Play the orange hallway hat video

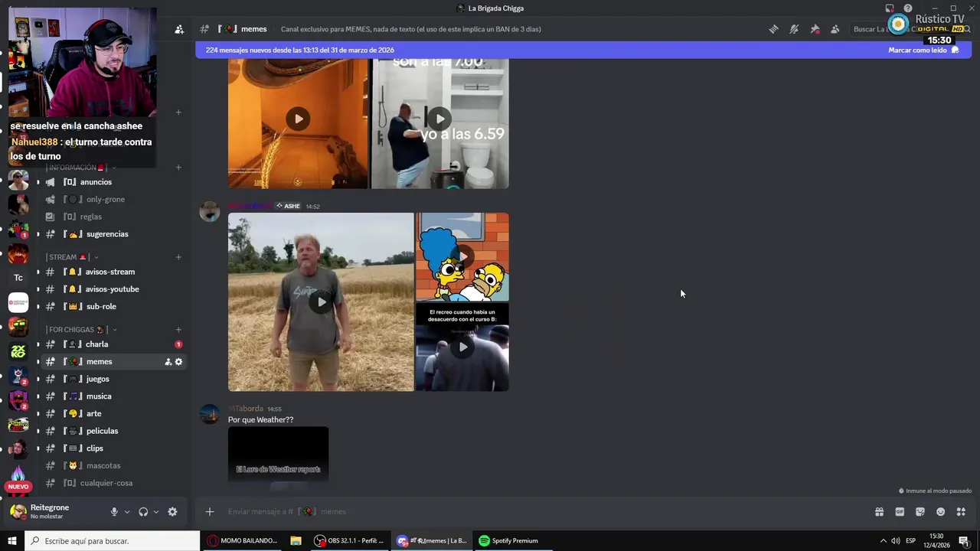coord(298,119)
